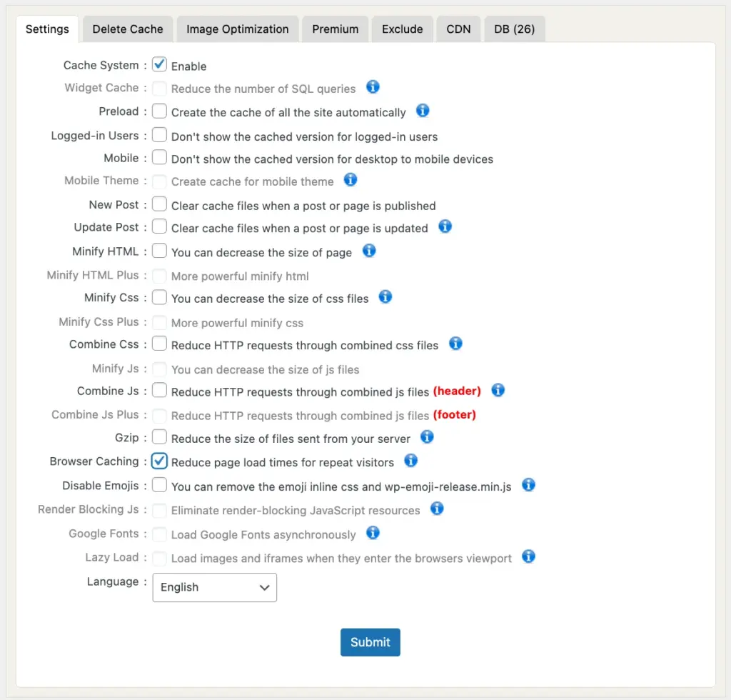
Task: Click 'More powerful minify html' text
Action: [x=240, y=276]
